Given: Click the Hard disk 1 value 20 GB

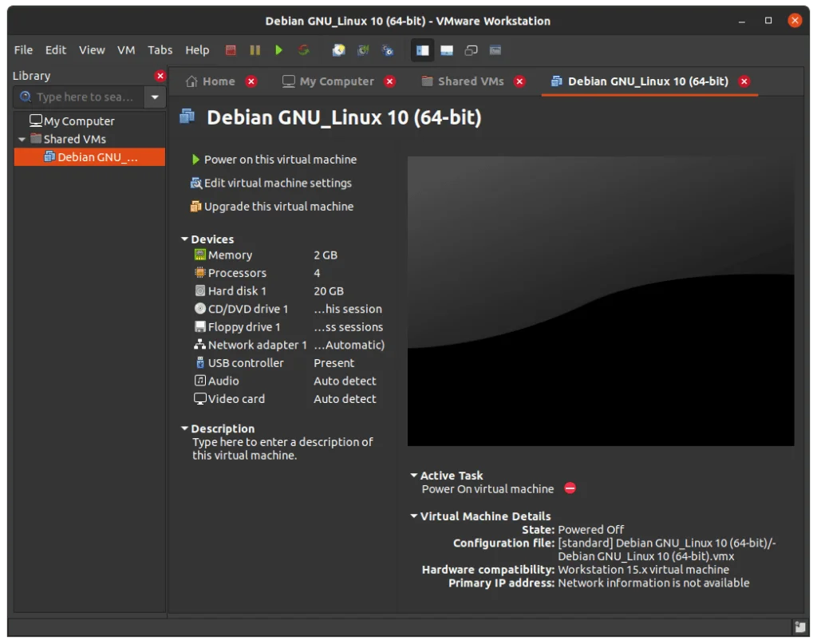Looking at the screenshot, I should tap(328, 290).
